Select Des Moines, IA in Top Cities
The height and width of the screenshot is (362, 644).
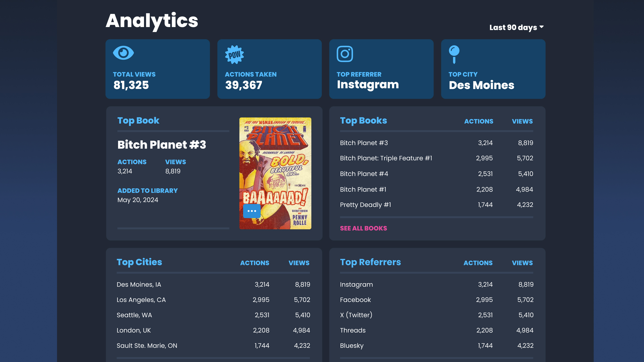pos(213,284)
